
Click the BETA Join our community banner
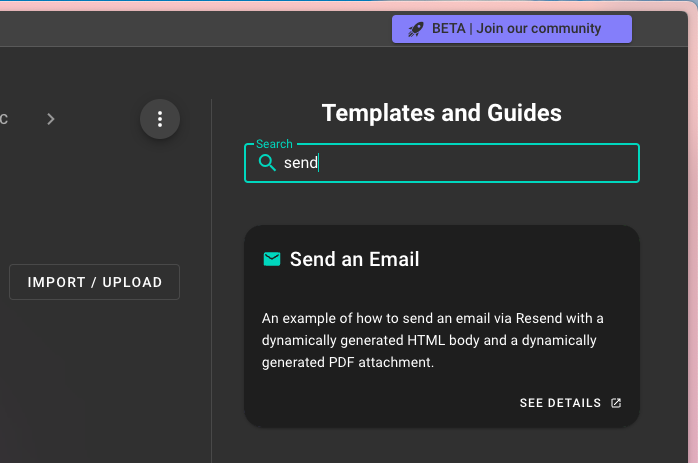point(511,29)
